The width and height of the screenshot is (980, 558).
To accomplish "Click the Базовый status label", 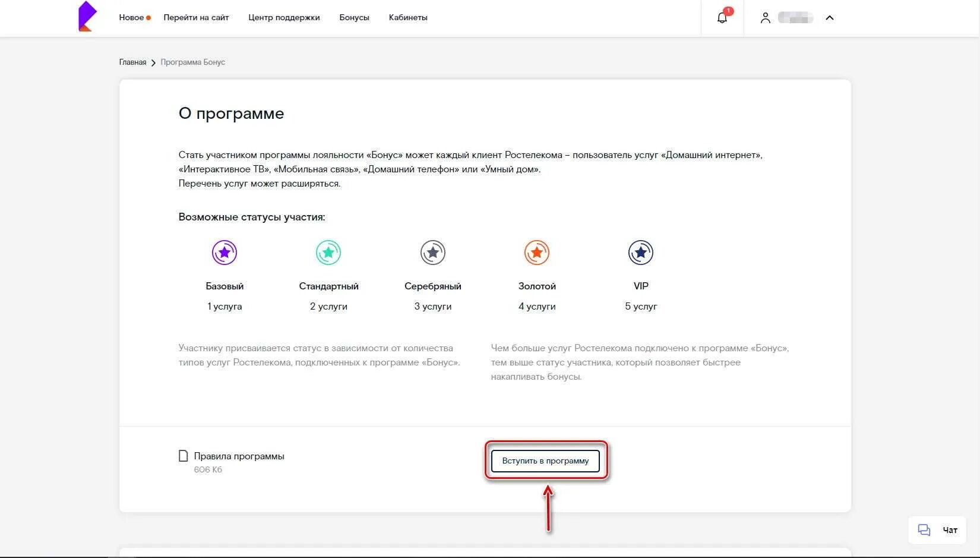I will point(225,286).
